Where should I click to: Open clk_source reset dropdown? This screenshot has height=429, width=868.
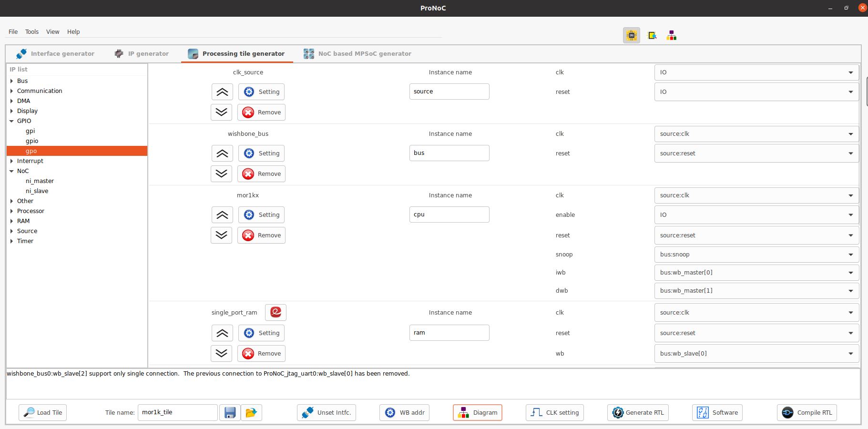pyautogui.click(x=756, y=92)
